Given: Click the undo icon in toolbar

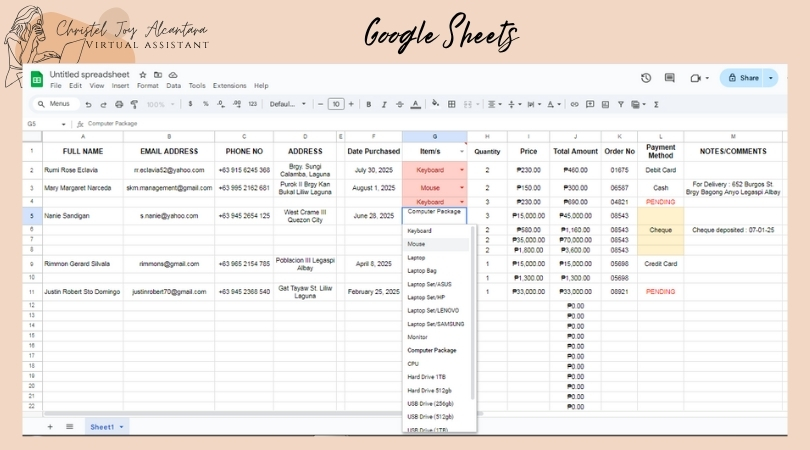Looking at the screenshot, I should click(89, 104).
